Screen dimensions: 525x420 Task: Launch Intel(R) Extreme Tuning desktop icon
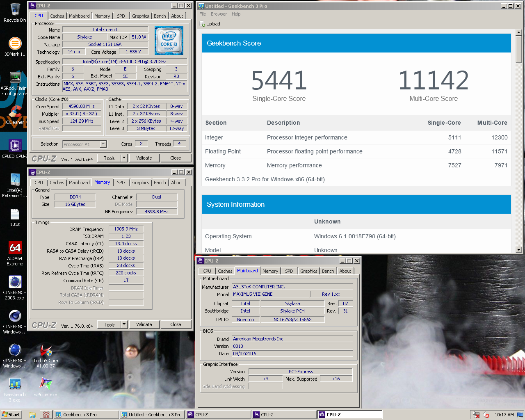coord(15,185)
